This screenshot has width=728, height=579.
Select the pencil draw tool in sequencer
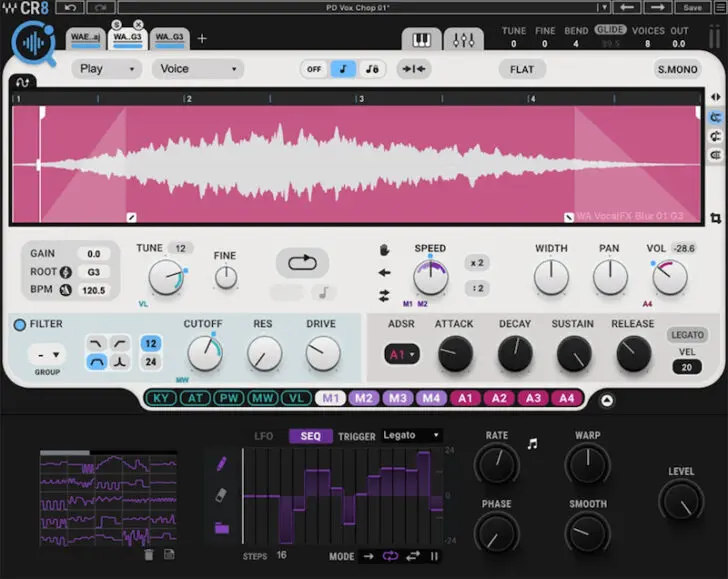tap(221, 464)
